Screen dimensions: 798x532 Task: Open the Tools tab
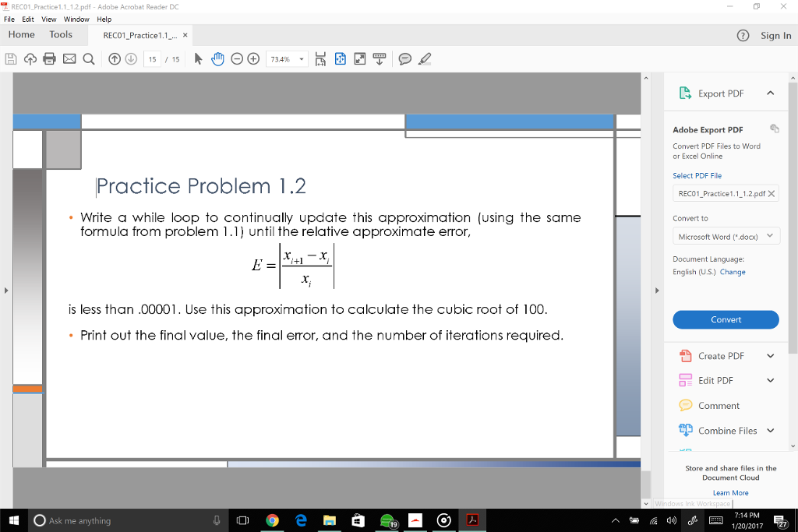[x=61, y=34]
